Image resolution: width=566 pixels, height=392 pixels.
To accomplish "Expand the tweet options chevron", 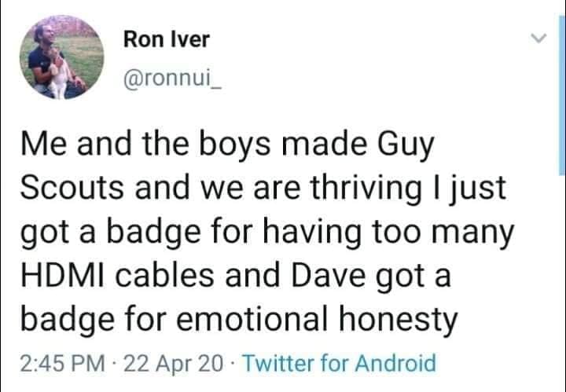I will [x=538, y=38].
